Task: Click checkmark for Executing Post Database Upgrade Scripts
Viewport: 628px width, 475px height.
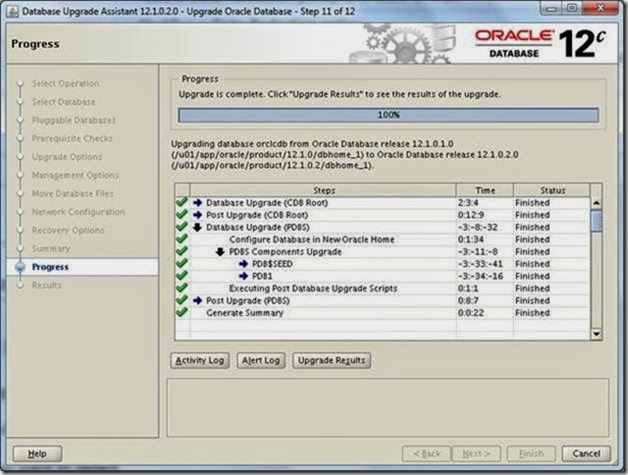Action: pyautogui.click(x=182, y=288)
